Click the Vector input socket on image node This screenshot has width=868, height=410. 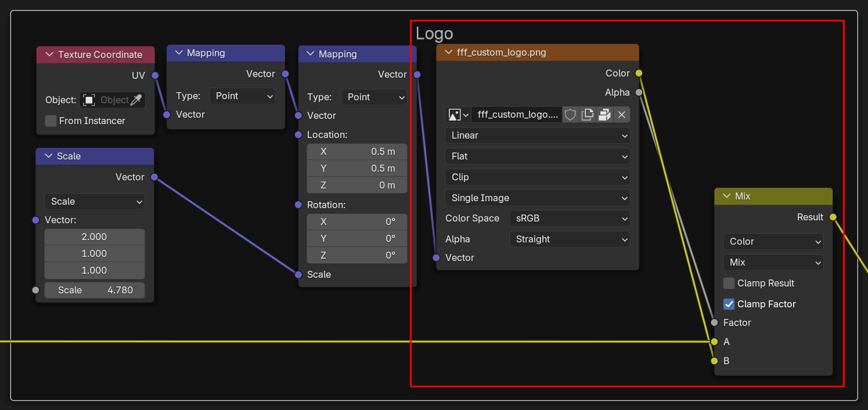point(436,257)
